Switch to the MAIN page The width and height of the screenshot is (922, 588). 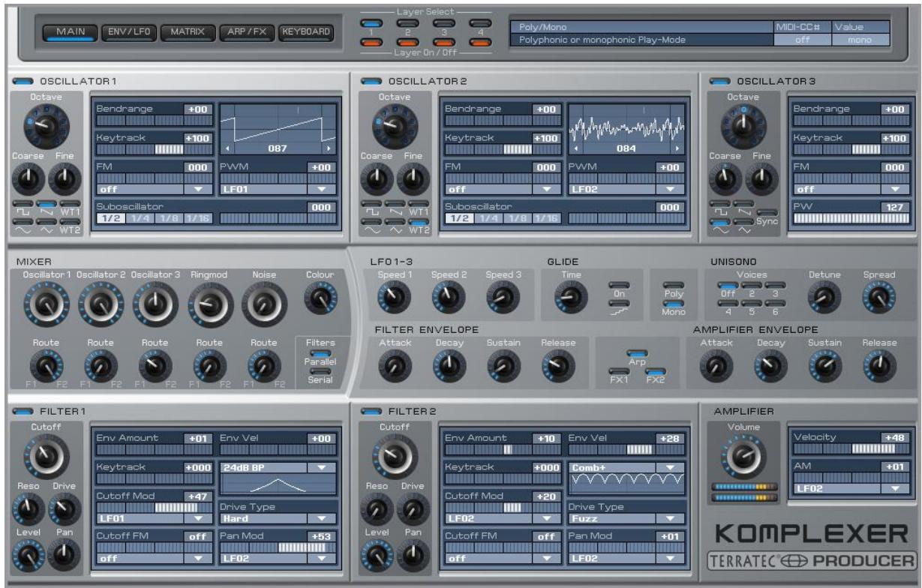pyautogui.click(x=69, y=32)
